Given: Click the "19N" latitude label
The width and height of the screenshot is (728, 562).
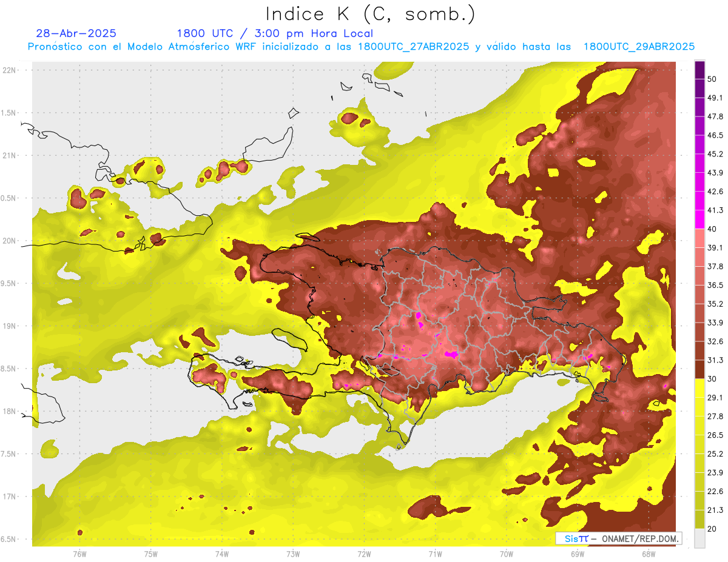Looking at the screenshot, I should (10, 326).
